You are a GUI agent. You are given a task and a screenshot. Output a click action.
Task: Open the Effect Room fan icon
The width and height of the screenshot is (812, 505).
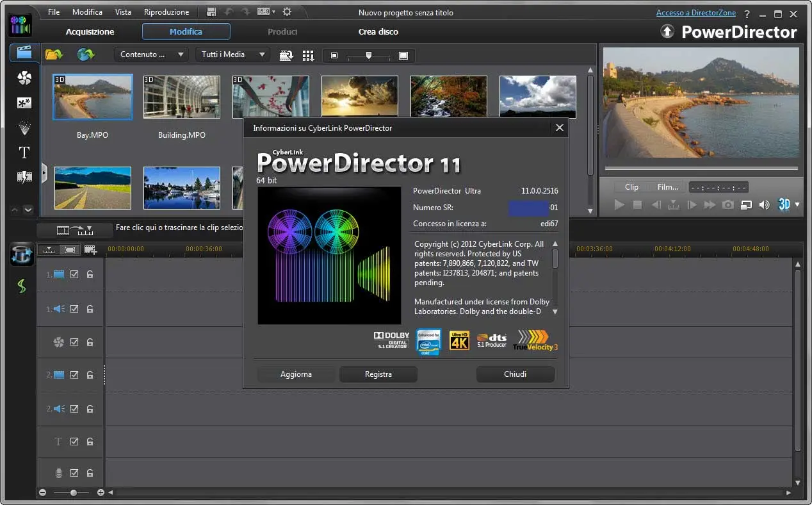(24, 78)
